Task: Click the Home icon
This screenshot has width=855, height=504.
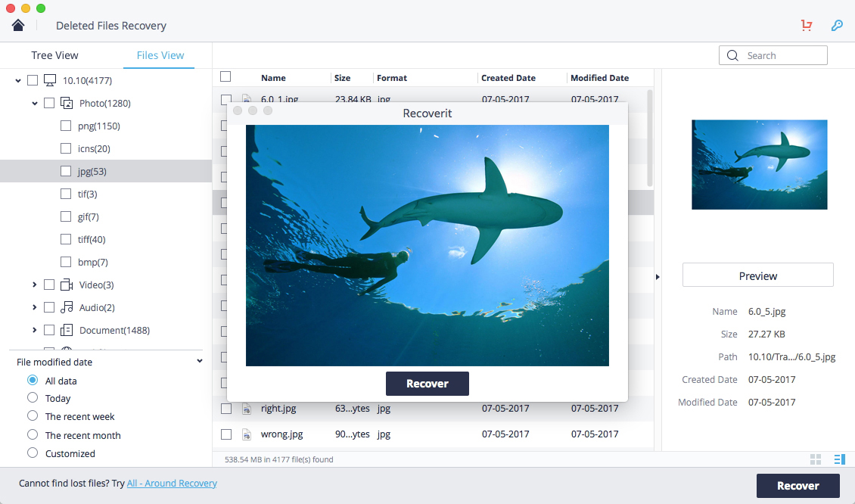Action: pyautogui.click(x=18, y=25)
